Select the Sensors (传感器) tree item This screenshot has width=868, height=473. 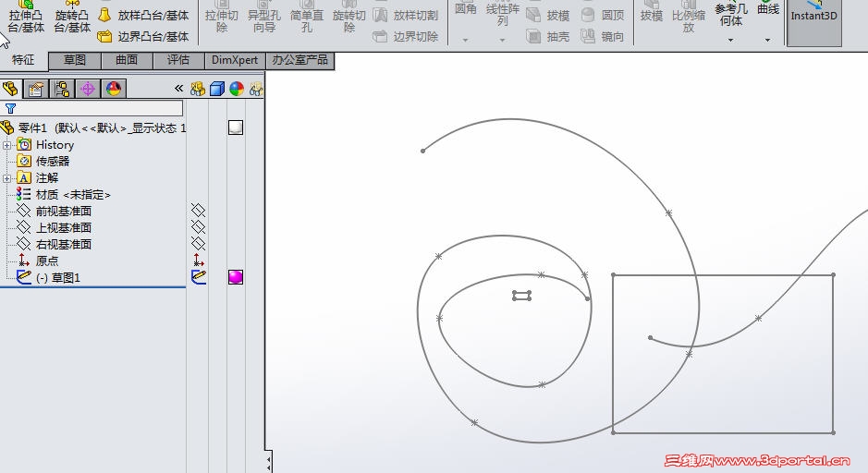(43, 161)
